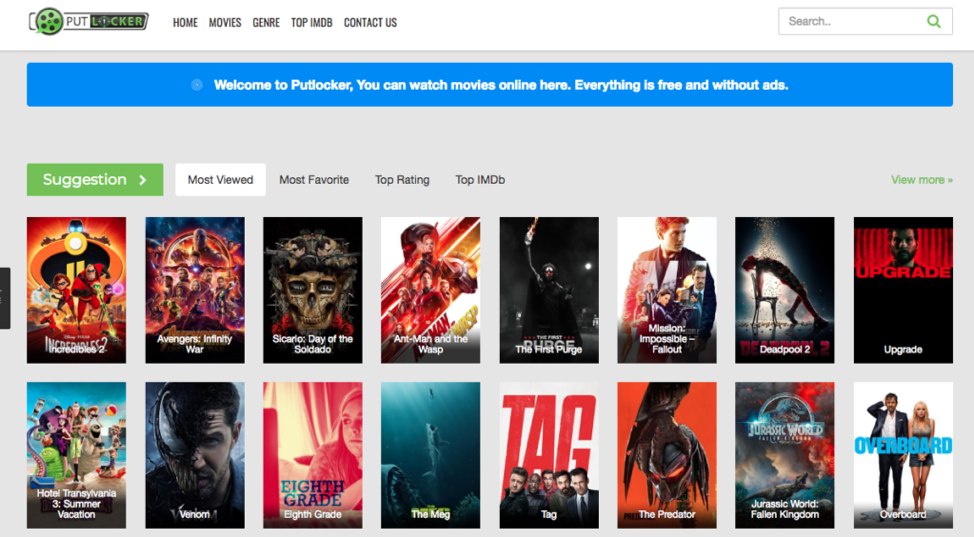
Task: Open Avengers: Infinity War poster
Action: 195,290
